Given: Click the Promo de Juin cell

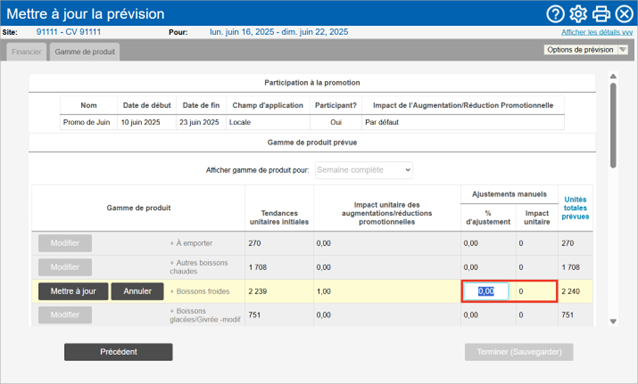Looking at the screenshot, I should tap(87, 122).
